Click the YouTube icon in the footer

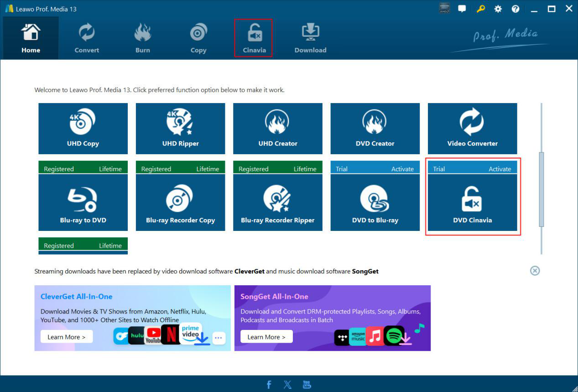coord(307,384)
